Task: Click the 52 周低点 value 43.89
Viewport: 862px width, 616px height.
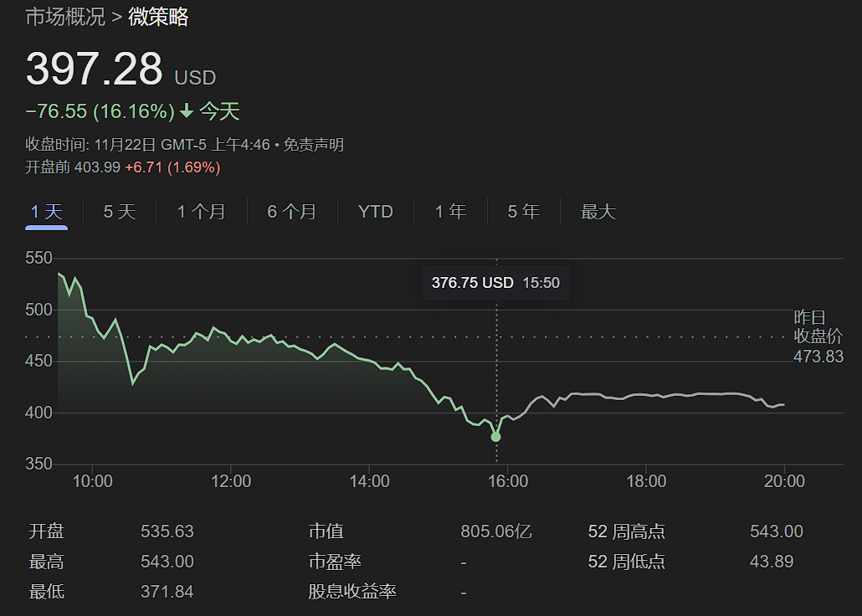Action: click(772, 562)
